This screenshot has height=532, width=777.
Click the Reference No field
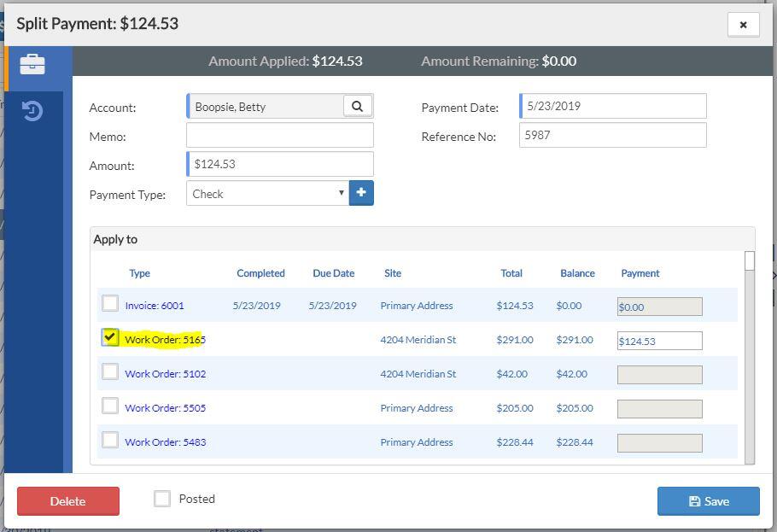click(613, 136)
